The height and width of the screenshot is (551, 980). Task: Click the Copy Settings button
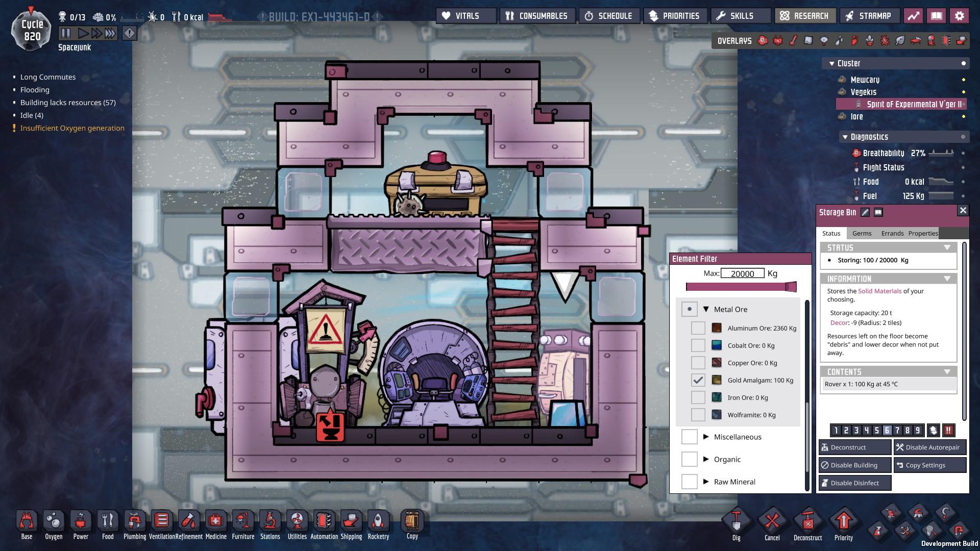point(929,465)
